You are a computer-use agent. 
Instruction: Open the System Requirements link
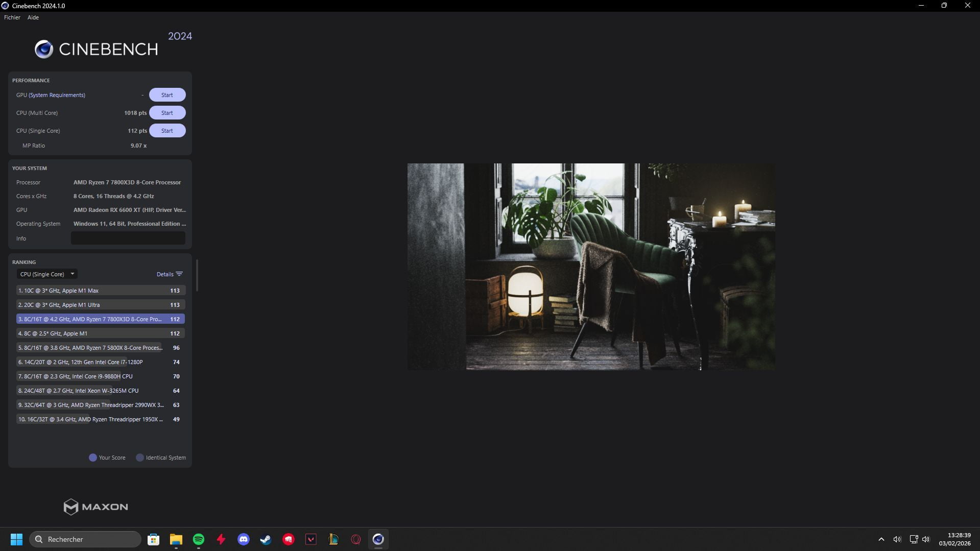57,95
